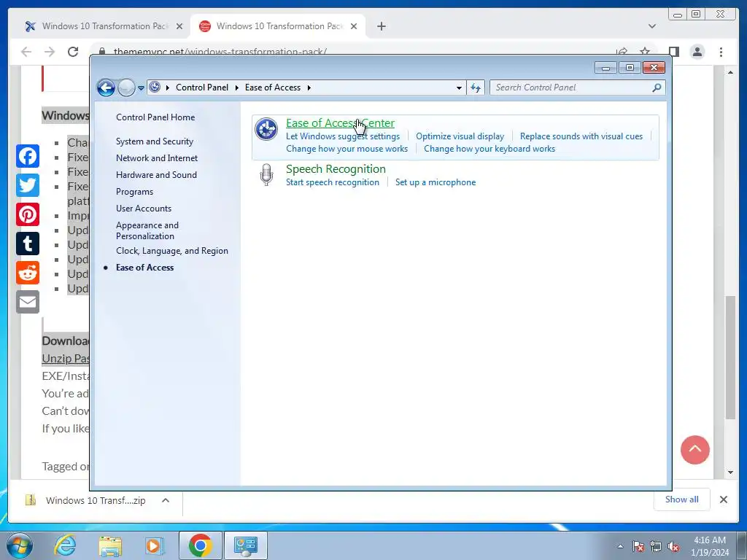Click the Control Panel refresh button

click(x=476, y=87)
